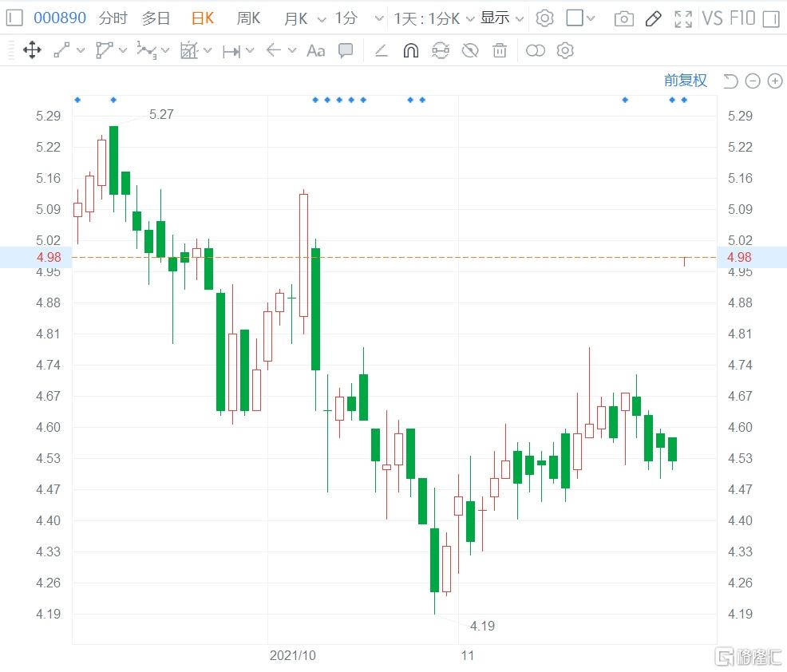787x672 pixels.
Task: Expand the layout square dropdown arrow
Action: point(591,18)
